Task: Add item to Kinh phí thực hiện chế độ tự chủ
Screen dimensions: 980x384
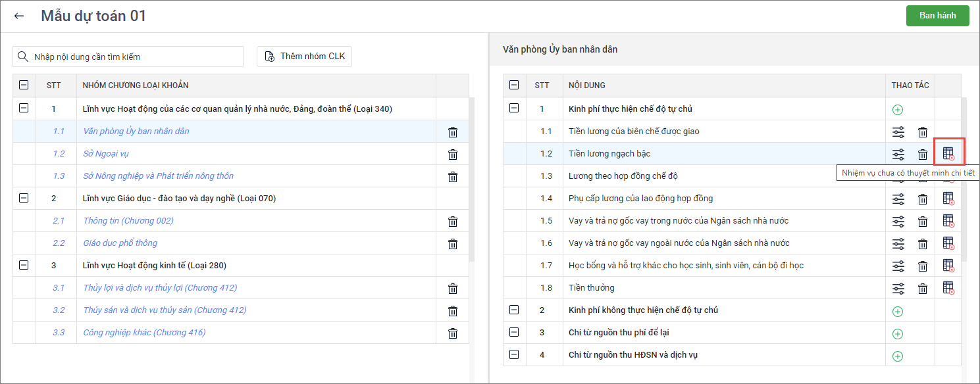Action: coord(898,110)
